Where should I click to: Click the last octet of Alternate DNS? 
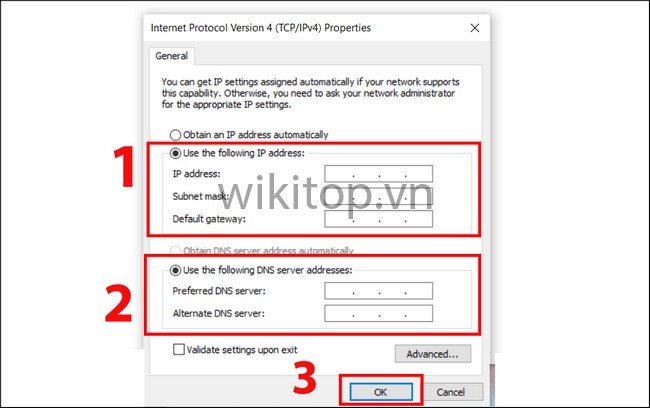419,313
